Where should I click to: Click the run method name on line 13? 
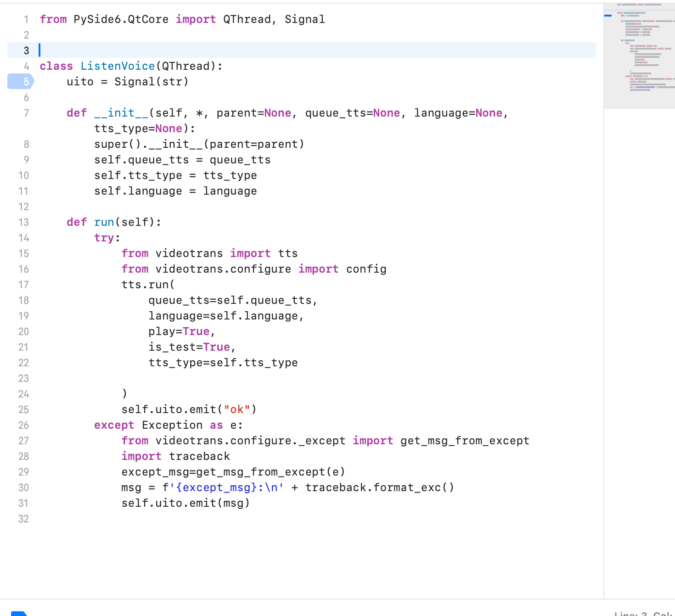pos(104,222)
